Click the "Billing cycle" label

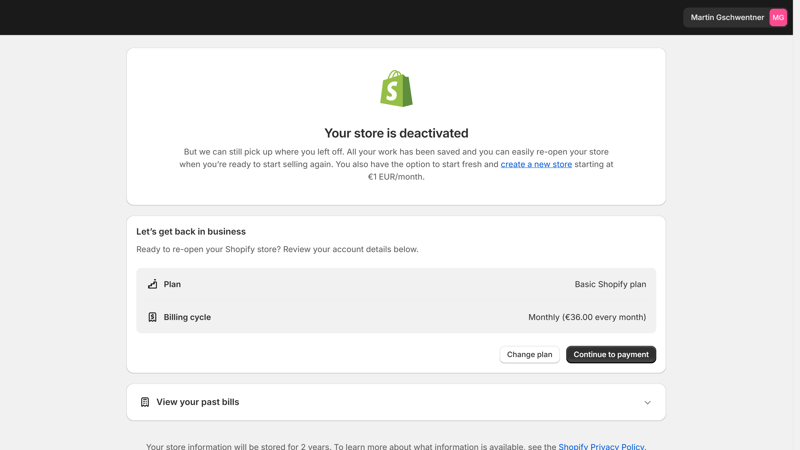[187, 317]
